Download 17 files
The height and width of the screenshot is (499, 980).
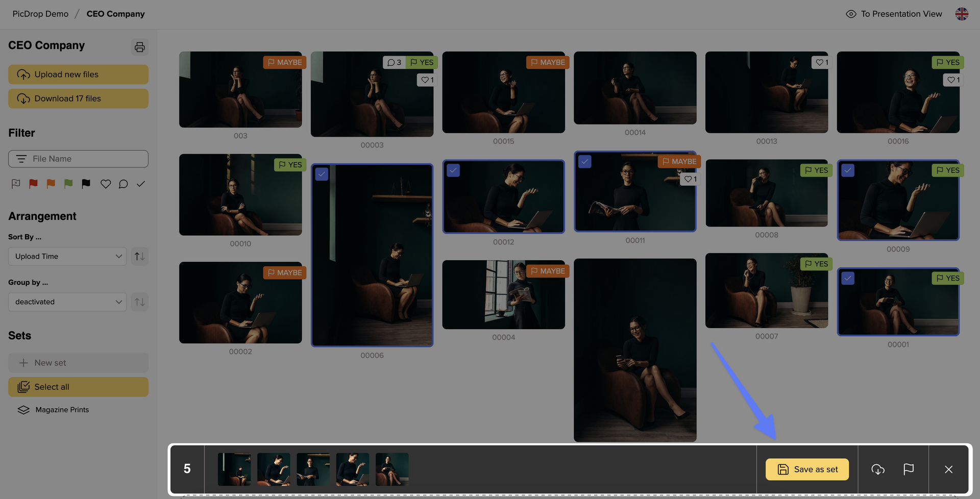(x=78, y=98)
